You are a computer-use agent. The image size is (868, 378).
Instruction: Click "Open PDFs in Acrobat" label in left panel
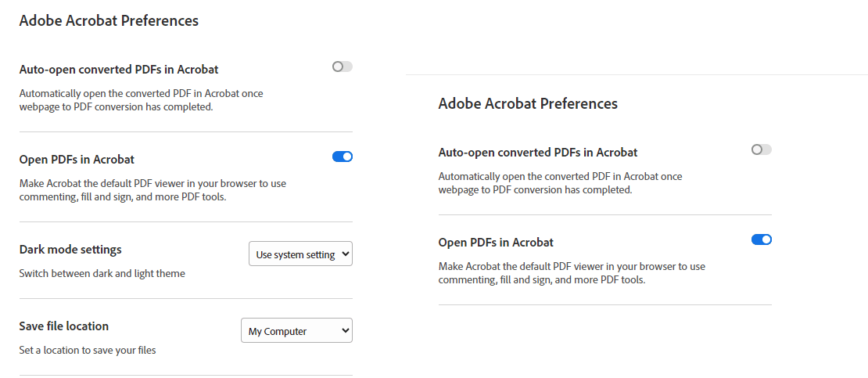[x=77, y=160]
